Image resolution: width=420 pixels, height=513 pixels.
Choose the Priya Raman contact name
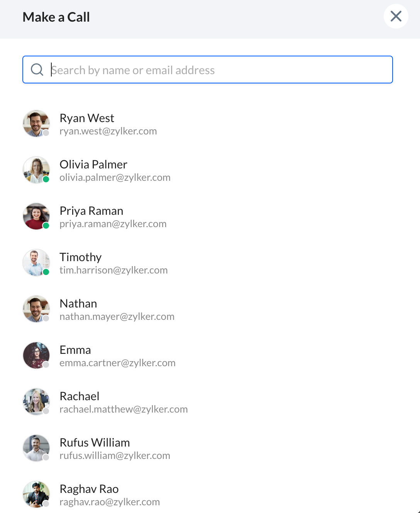click(91, 211)
